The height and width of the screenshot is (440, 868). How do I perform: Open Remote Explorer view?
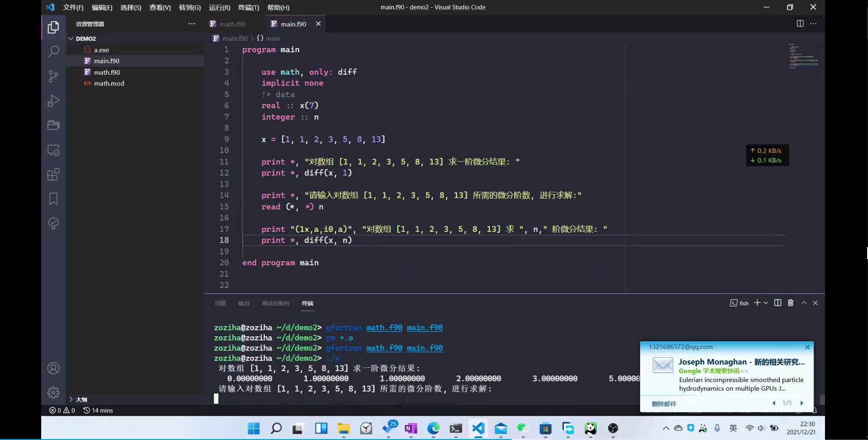[x=53, y=150]
